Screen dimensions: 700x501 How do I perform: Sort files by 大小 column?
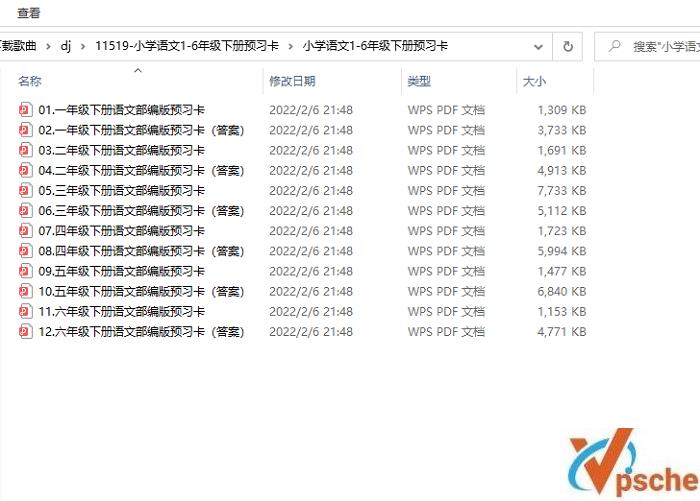tap(534, 81)
